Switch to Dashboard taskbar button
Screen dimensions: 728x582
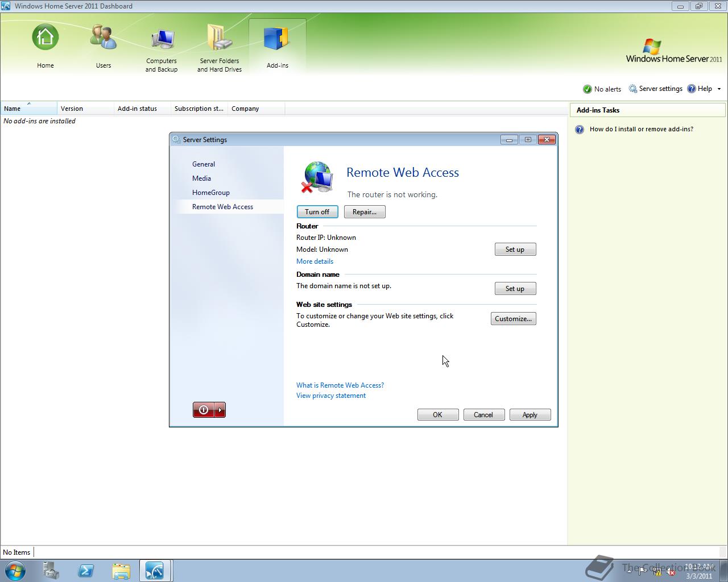155,571
